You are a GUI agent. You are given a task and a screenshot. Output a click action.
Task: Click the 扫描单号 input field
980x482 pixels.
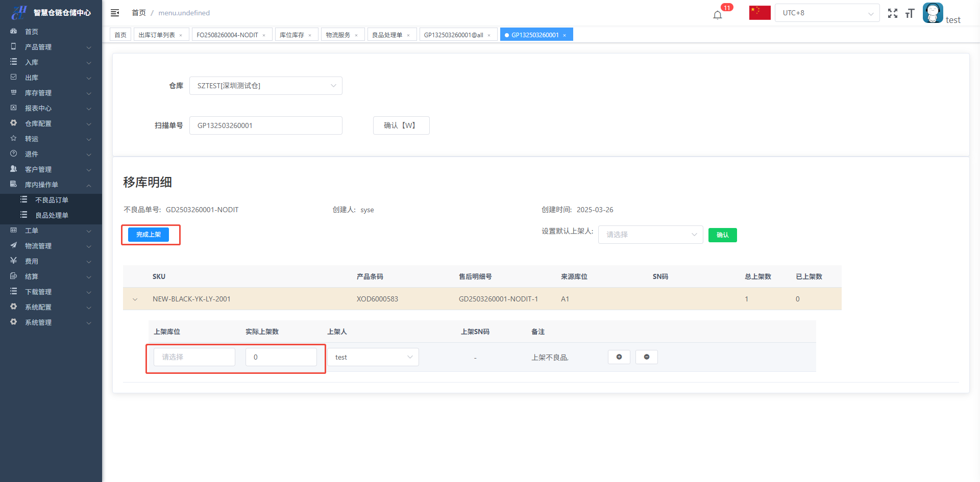(x=265, y=125)
